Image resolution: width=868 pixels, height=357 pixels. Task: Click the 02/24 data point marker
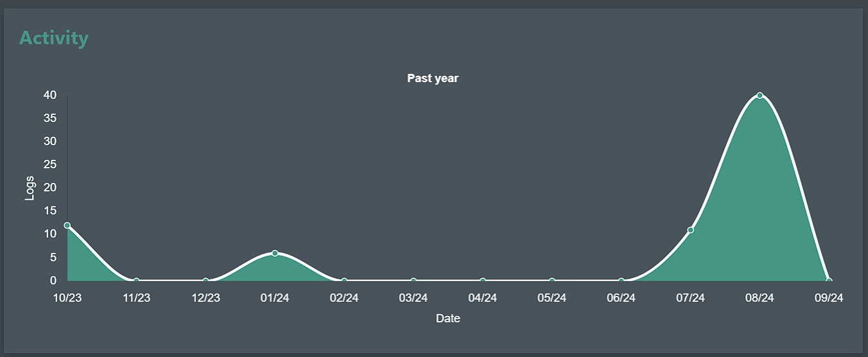pos(344,281)
